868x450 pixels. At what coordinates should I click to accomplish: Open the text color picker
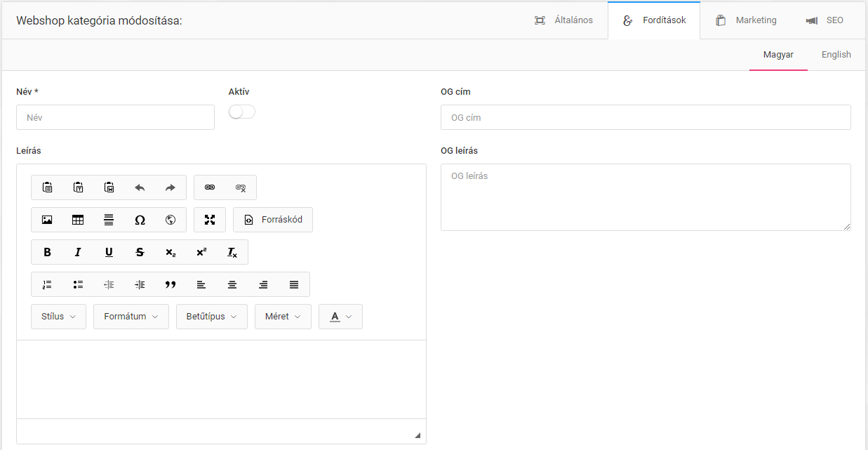click(x=340, y=317)
